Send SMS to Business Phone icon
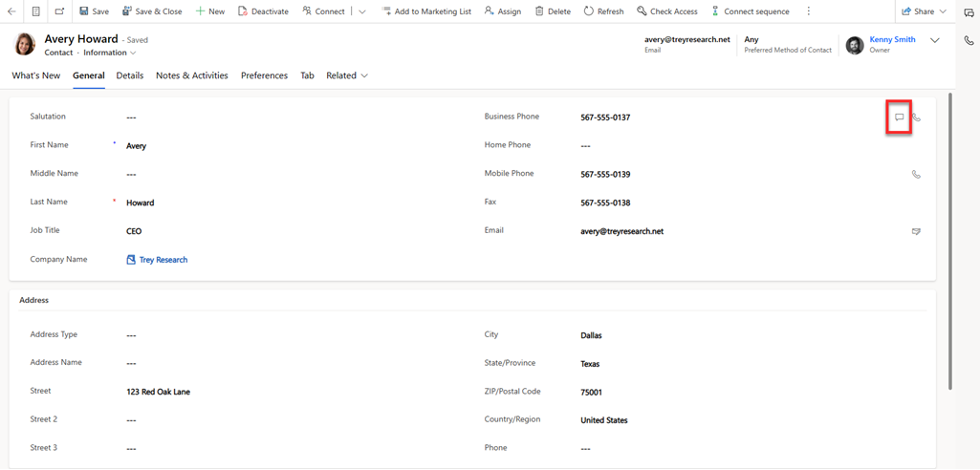The height and width of the screenshot is (470, 980). pyautogui.click(x=900, y=117)
